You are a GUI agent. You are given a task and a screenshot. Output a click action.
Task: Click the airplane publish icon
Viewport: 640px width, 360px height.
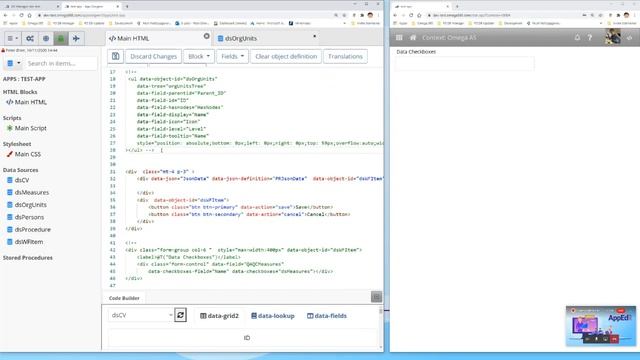(x=76, y=38)
